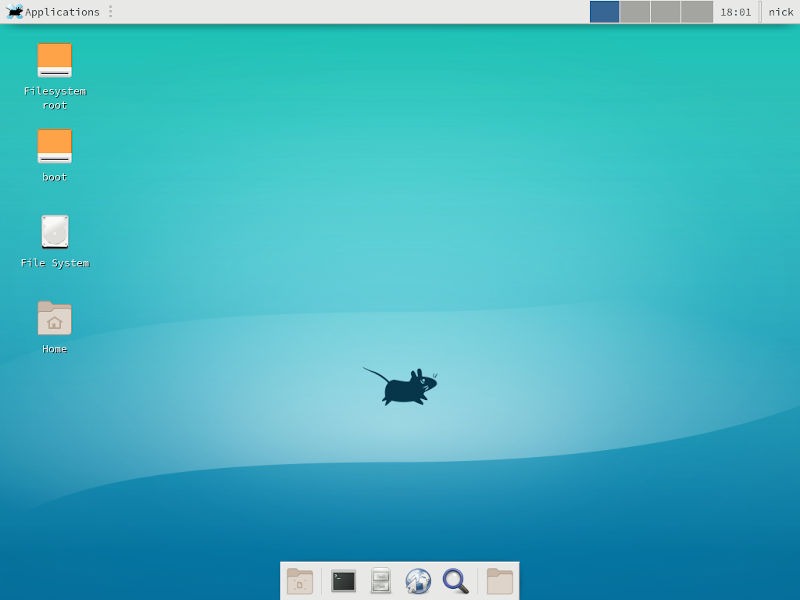The image size is (800, 600).
Task: Open the Home folder on the desktop
Action: [54, 320]
